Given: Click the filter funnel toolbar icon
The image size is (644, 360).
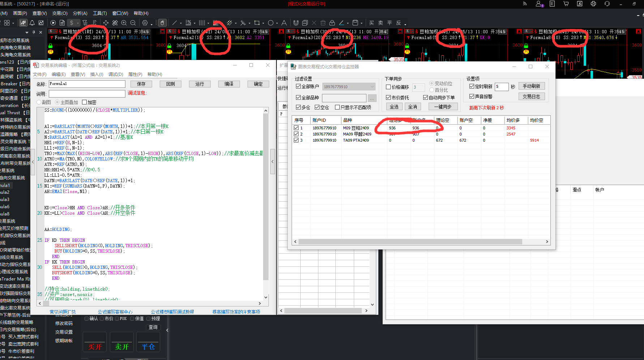Looking at the screenshot, I should click(x=85, y=23).
